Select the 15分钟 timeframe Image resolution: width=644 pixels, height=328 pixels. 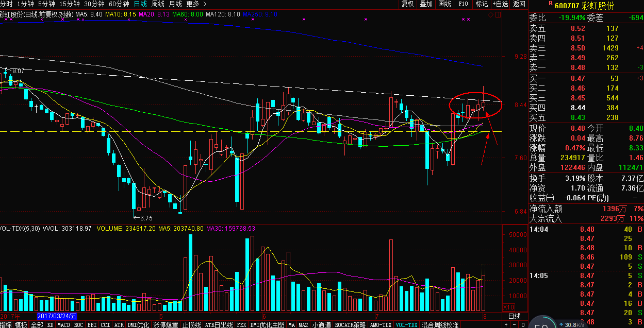[70, 4]
